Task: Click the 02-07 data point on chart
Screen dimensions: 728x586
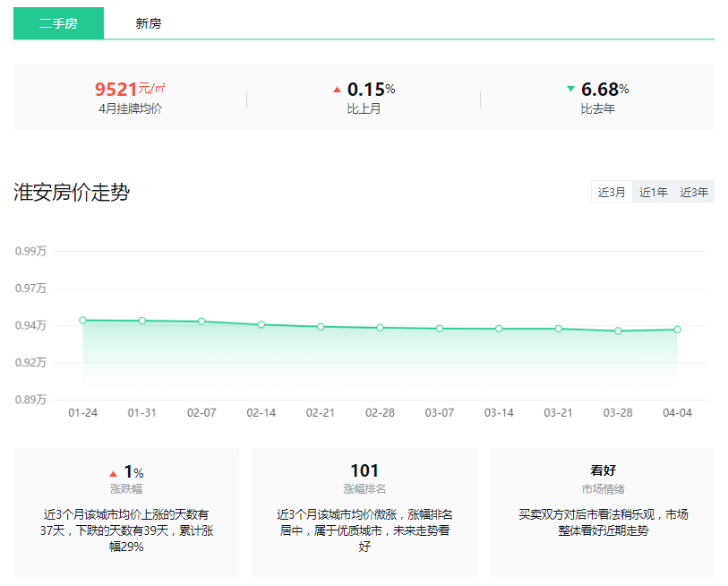Action: (201, 322)
